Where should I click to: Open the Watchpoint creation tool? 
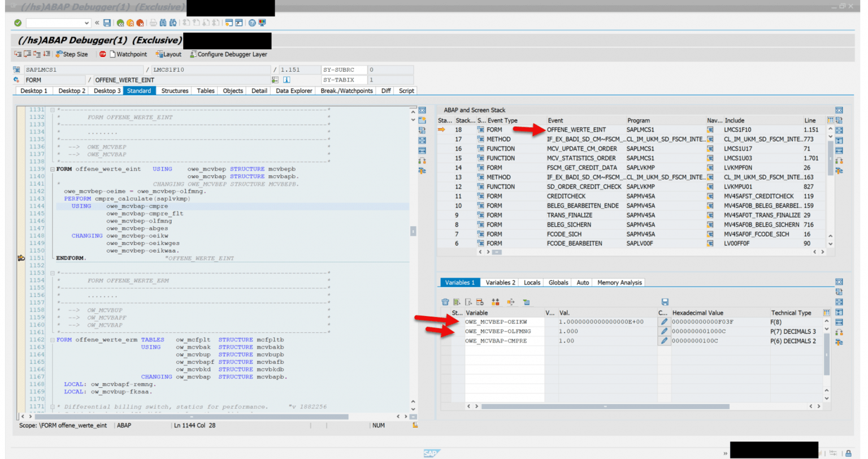128,54
